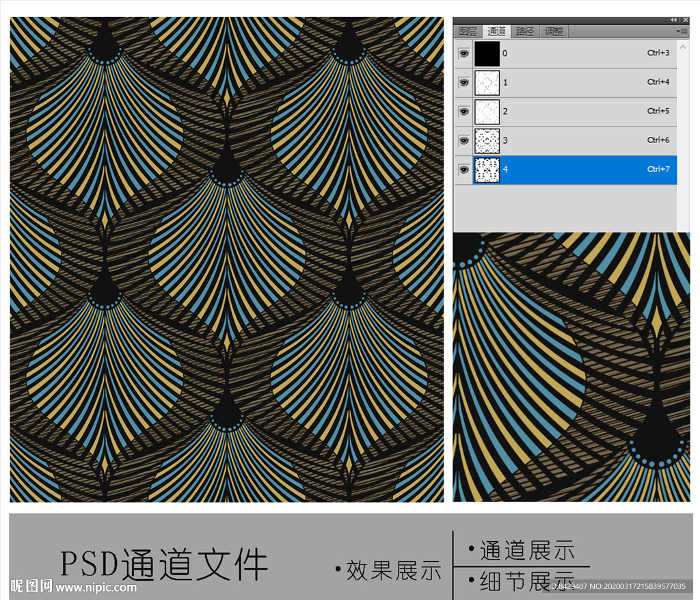
Task: Open the channels panel flyout menu
Action: (x=682, y=31)
